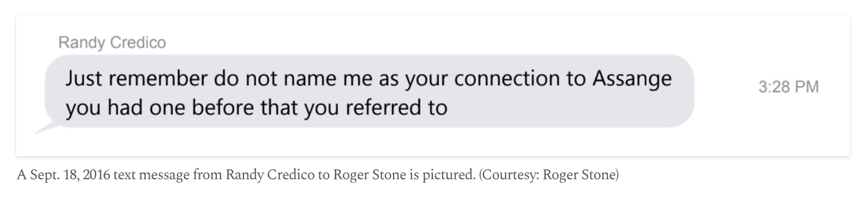
Task: Select the gray message bubble
Action: point(369,91)
